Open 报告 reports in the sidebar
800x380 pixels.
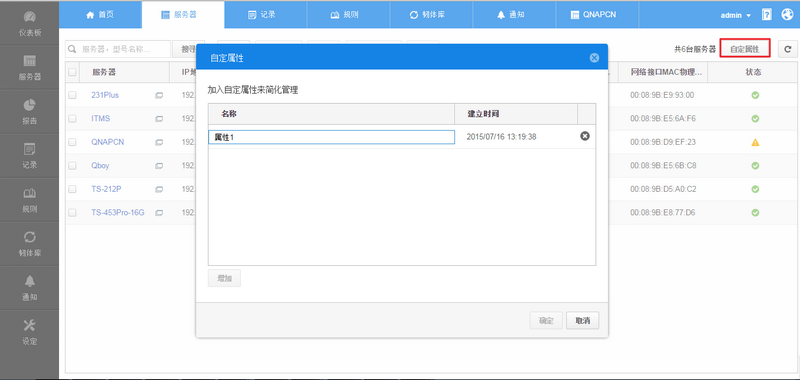[x=30, y=112]
